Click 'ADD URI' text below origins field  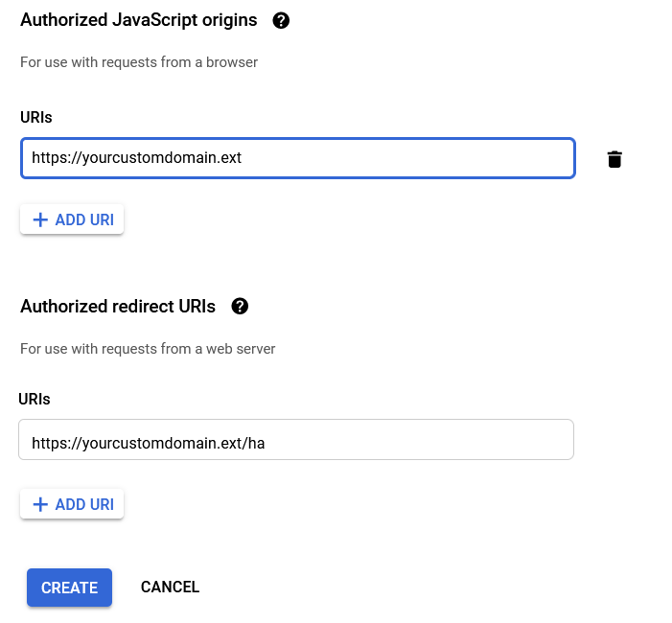click(84, 219)
